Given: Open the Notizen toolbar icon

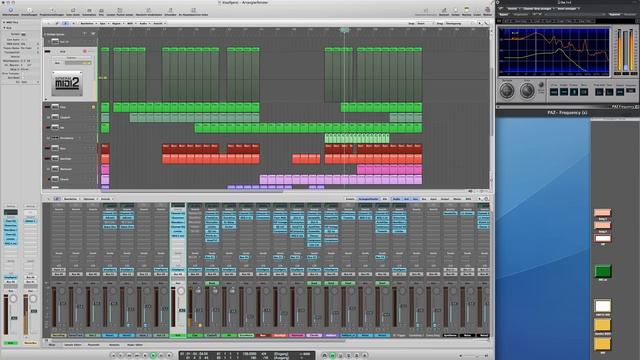Looking at the screenshot, I should (x=467, y=10).
